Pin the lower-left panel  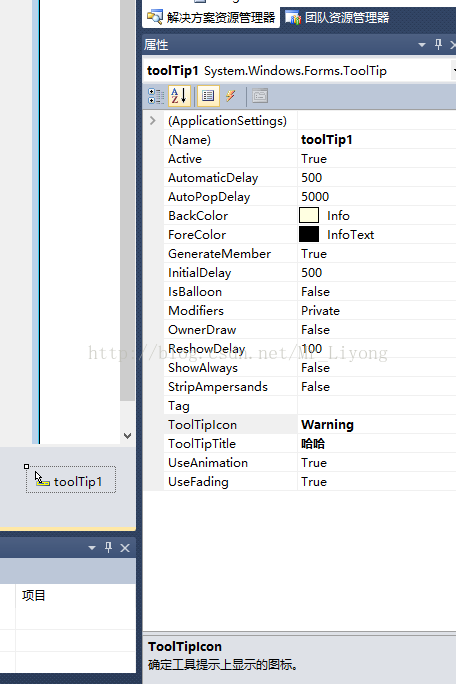pyautogui.click(x=108, y=547)
